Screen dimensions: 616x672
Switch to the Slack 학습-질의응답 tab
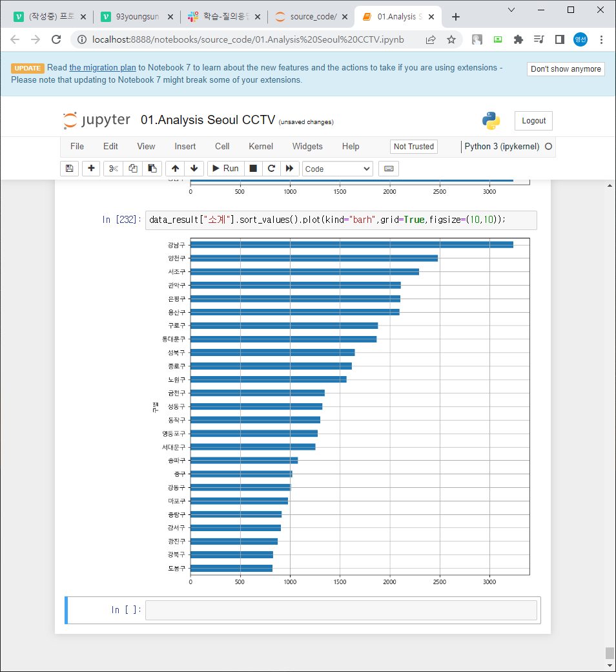[225, 17]
